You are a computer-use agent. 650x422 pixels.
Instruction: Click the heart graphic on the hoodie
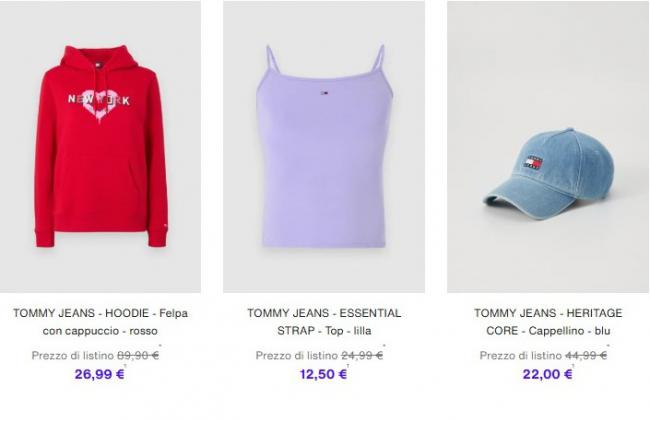pyautogui.click(x=99, y=106)
